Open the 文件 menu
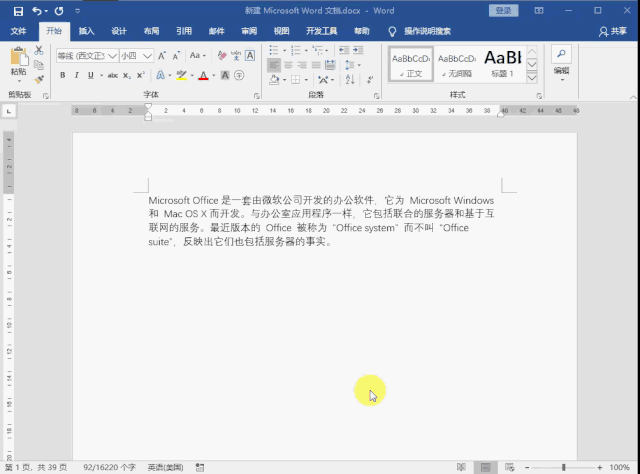Screen dimensions: 640x474 click(18, 31)
